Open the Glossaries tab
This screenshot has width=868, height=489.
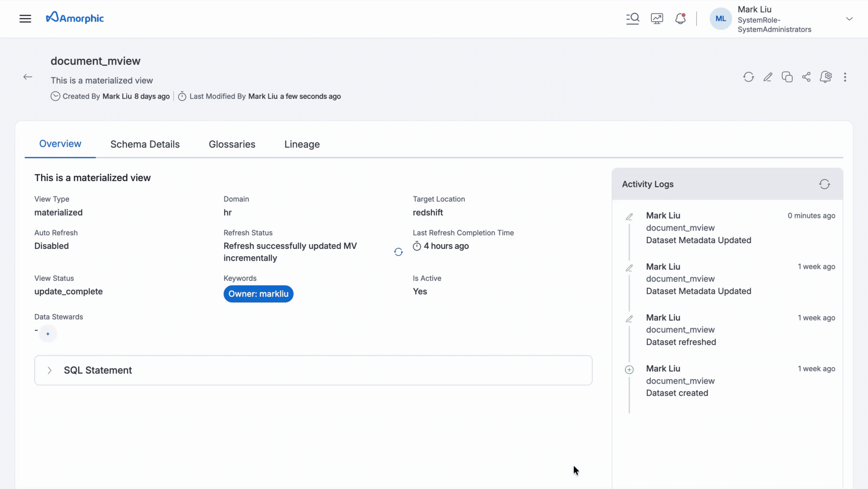pos(232,144)
